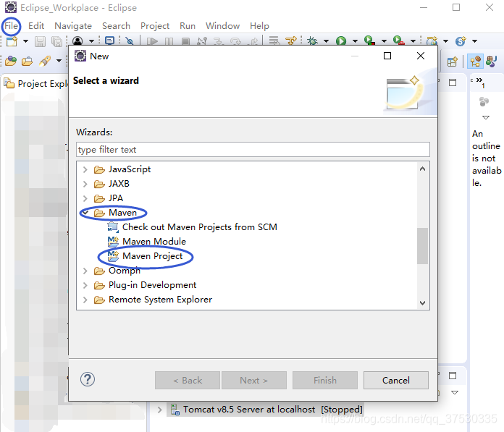Click the New Server wizard toolbar icon
Screen dimensions: 504x432
[x=432, y=41]
